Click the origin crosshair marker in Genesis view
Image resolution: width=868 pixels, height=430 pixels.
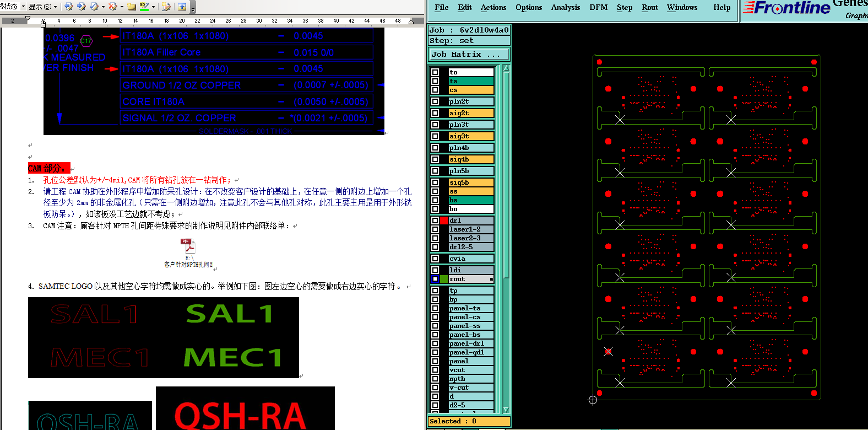pyautogui.click(x=593, y=400)
